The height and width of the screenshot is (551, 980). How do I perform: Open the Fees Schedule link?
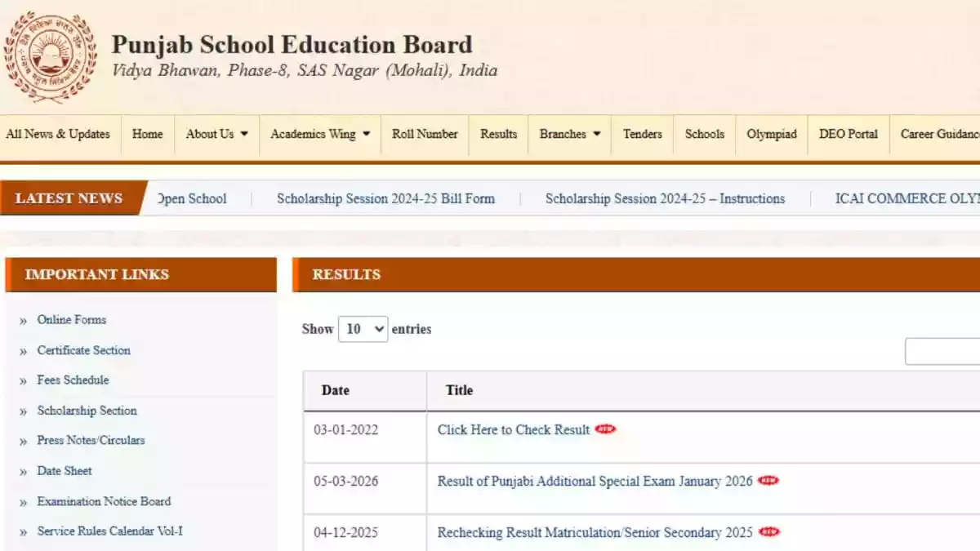click(73, 380)
